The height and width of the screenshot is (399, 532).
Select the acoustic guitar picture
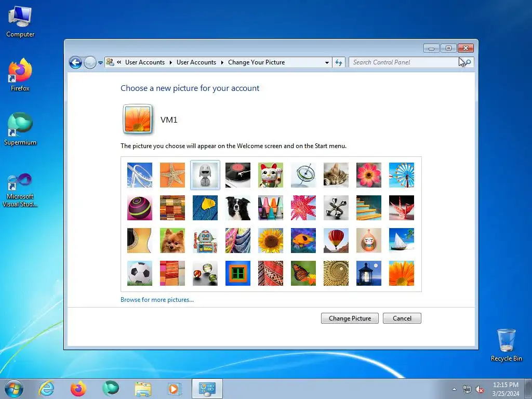coord(139,241)
